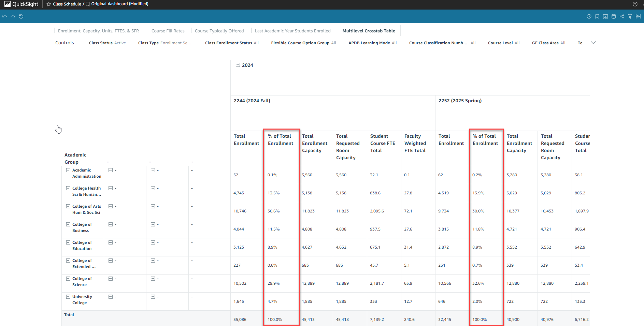The image size is (644, 326).
Task: Click the 32.6% spring percent cell
Action: [478, 283]
